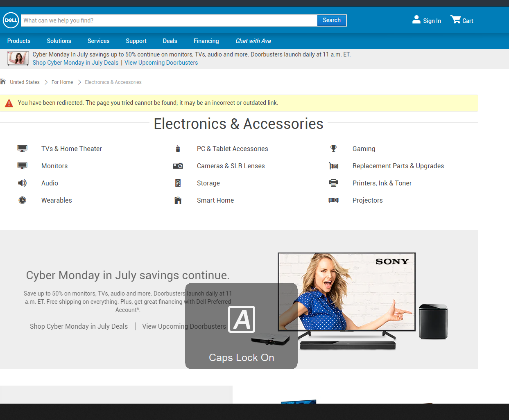Click the Storage drive icon
509x420 pixels.
pos(178,183)
